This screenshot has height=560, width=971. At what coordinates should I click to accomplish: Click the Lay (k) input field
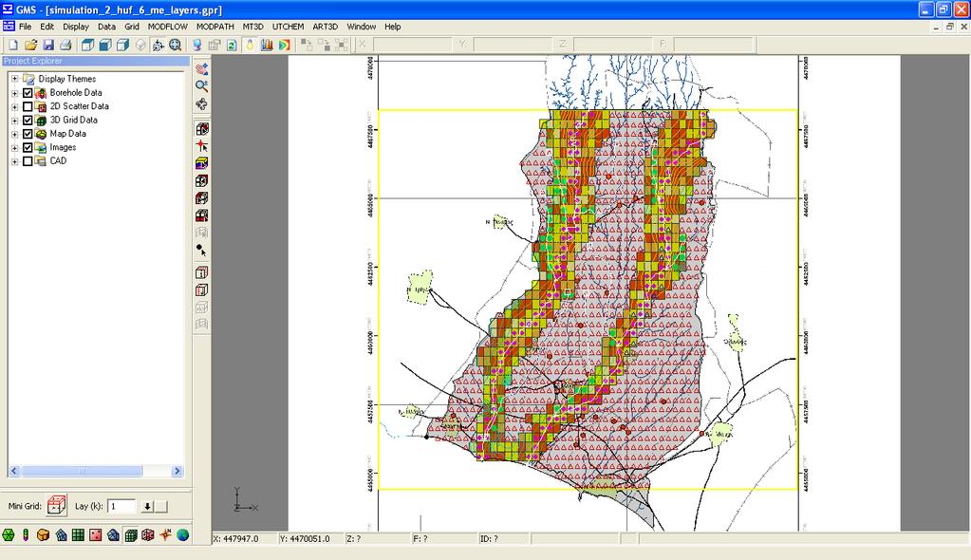pyautogui.click(x=121, y=506)
